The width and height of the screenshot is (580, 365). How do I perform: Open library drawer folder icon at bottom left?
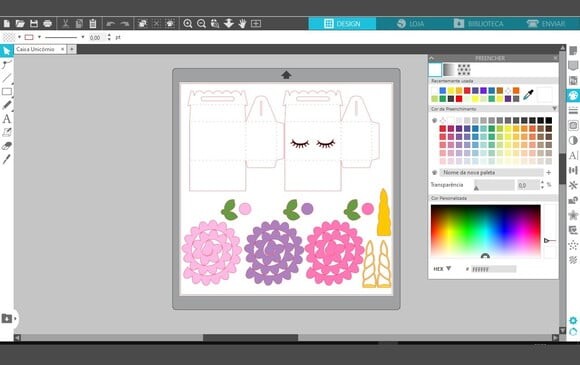click(7, 318)
